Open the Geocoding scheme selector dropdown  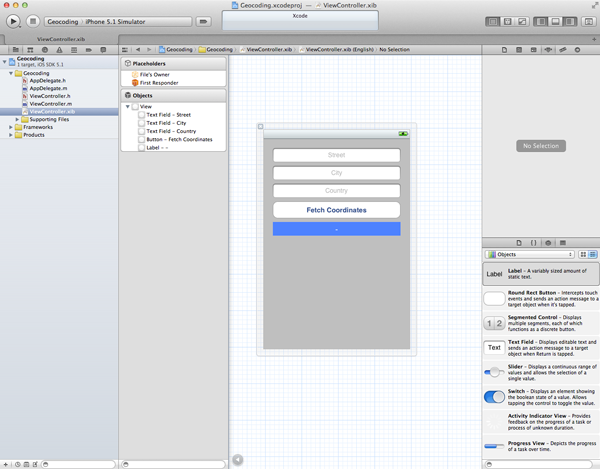pos(118,22)
